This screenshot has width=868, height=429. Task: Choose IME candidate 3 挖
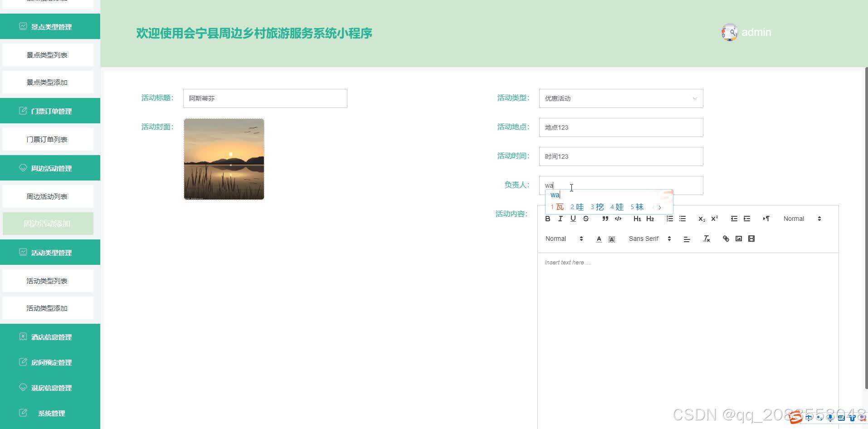pos(597,207)
